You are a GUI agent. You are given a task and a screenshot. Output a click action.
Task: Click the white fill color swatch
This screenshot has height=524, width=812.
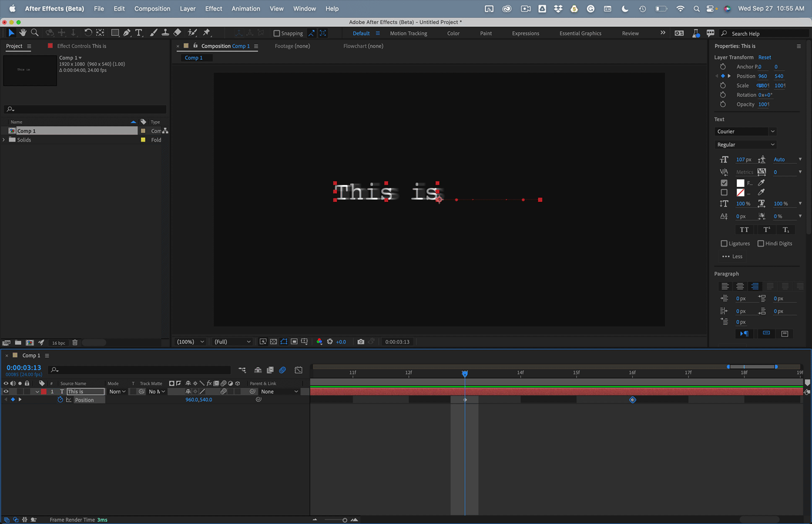coord(740,183)
